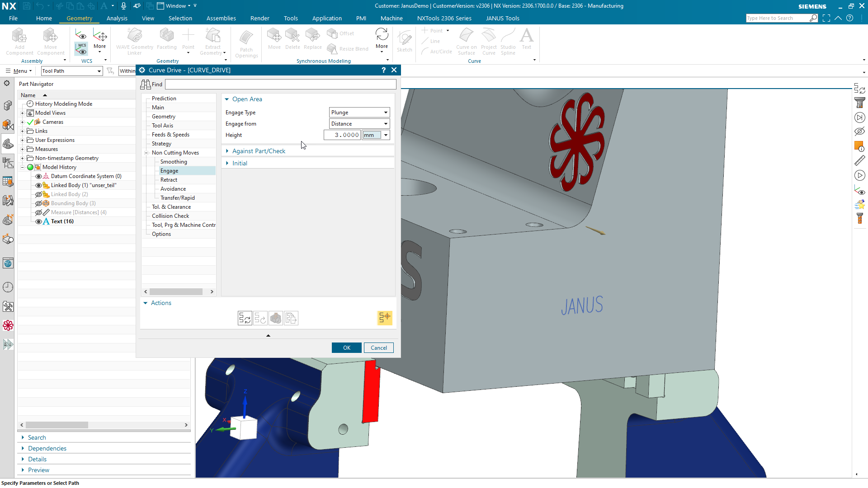Toggle visibility of Linked Body (1) "unser_teil"
The height and width of the screenshot is (488, 868).
39,185
